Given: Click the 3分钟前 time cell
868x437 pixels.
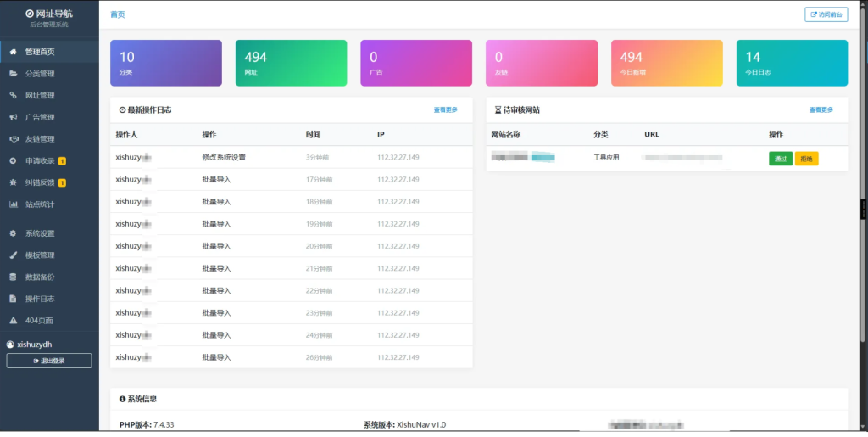Looking at the screenshot, I should [317, 157].
